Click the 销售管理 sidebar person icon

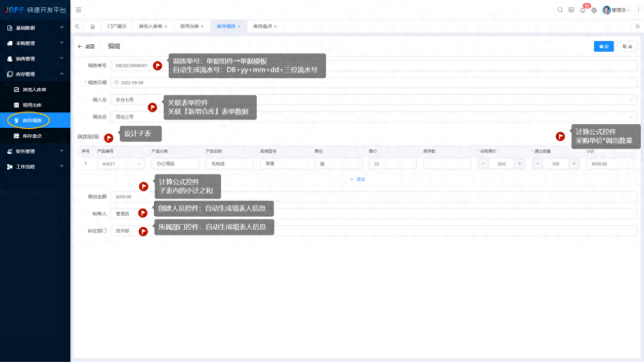tap(9, 58)
